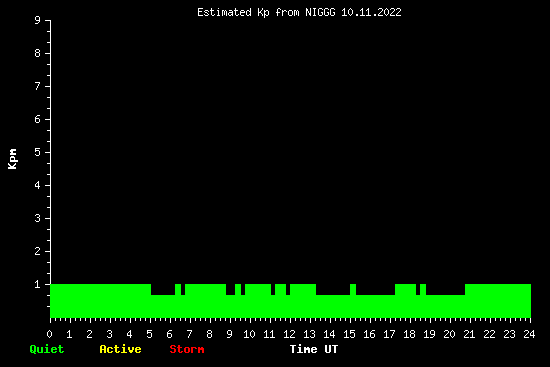
Task: Click the red Storm legend label
Action: coord(187,349)
